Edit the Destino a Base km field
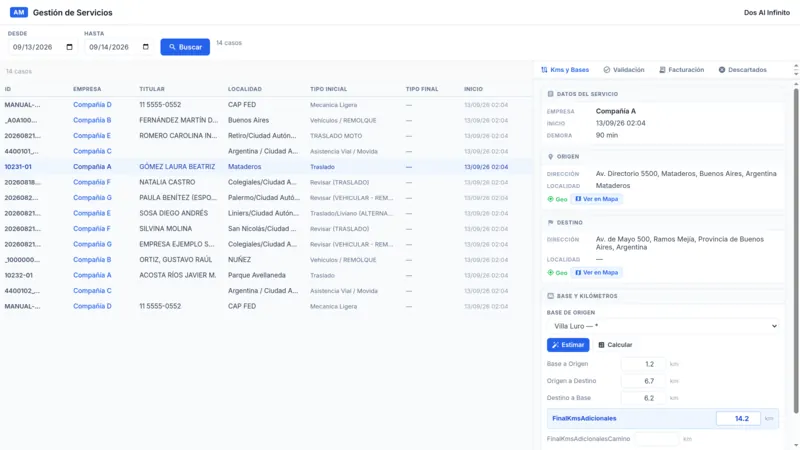 (x=643, y=398)
